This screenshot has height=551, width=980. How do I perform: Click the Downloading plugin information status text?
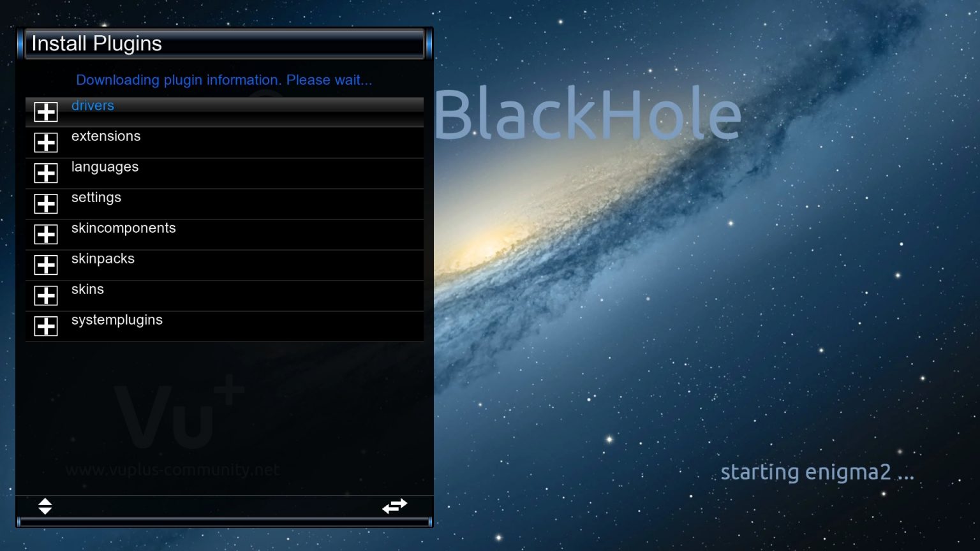pyautogui.click(x=224, y=80)
